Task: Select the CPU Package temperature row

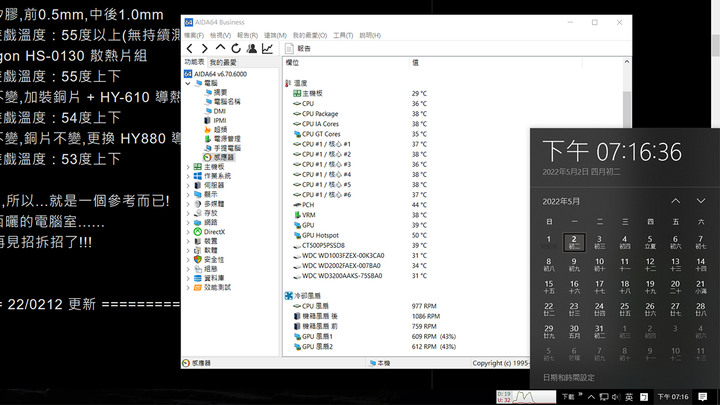Action: pos(452,113)
